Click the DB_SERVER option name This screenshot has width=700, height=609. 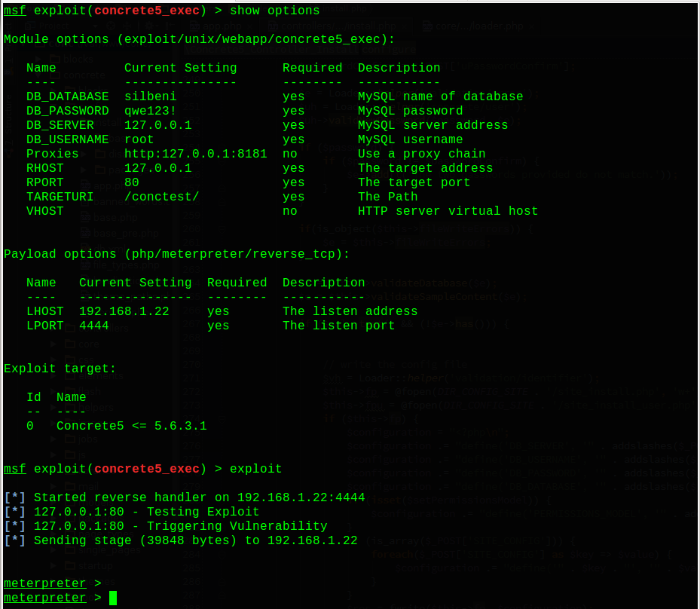pyautogui.click(x=60, y=125)
